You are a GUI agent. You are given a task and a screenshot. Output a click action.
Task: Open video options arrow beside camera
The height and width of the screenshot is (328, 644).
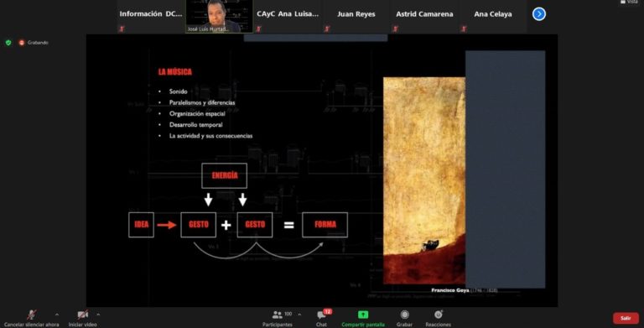click(98, 315)
